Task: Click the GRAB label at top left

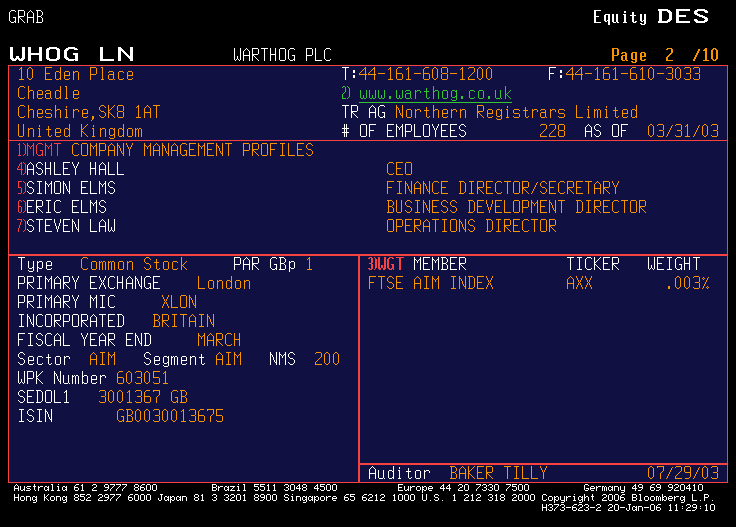Action: (x=26, y=17)
